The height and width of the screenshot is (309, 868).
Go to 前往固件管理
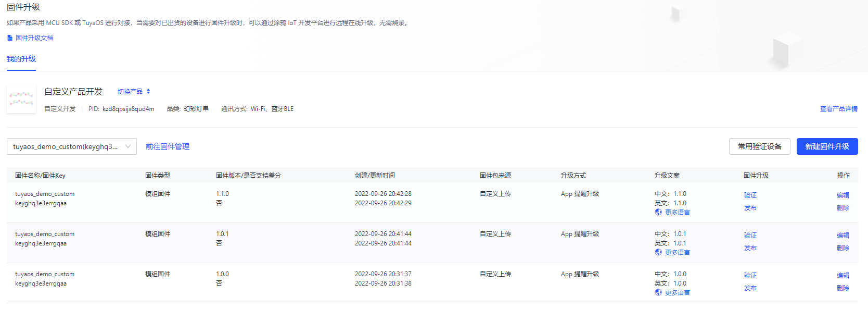pos(168,147)
